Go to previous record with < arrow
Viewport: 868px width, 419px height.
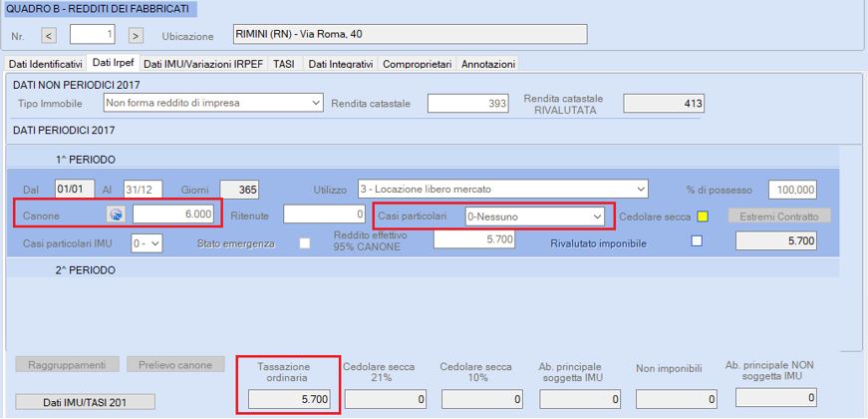tap(49, 36)
